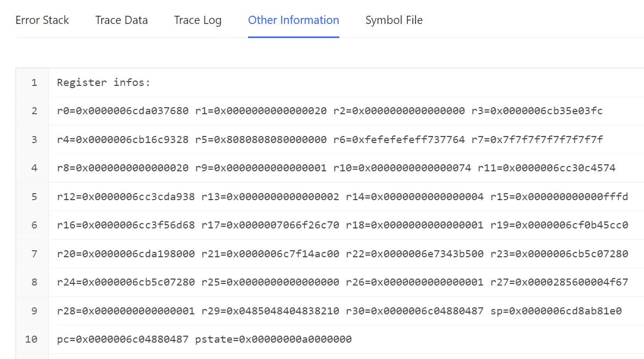Place cursor on the pc register value

[x=132, y=339]
